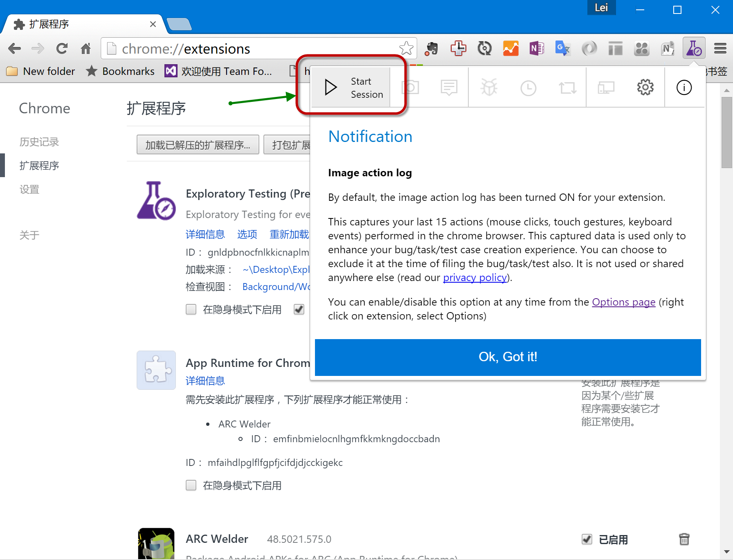Click the gray table layout extension icon
The height and width of the screenshot is (560, 733).
(x=615, y=49)
